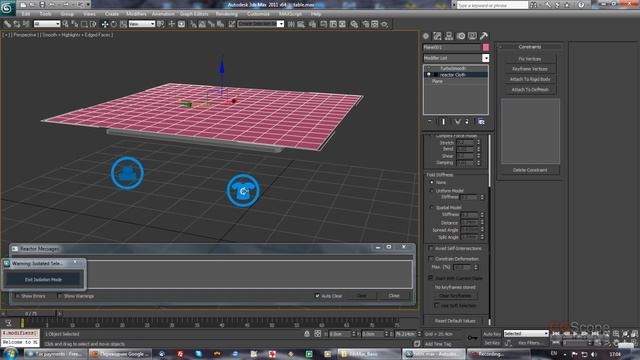This screenshot has height=360, width=640.
Task: Click the Pin Stack icon
Action: pyautogui.click(x=429, y=122)
